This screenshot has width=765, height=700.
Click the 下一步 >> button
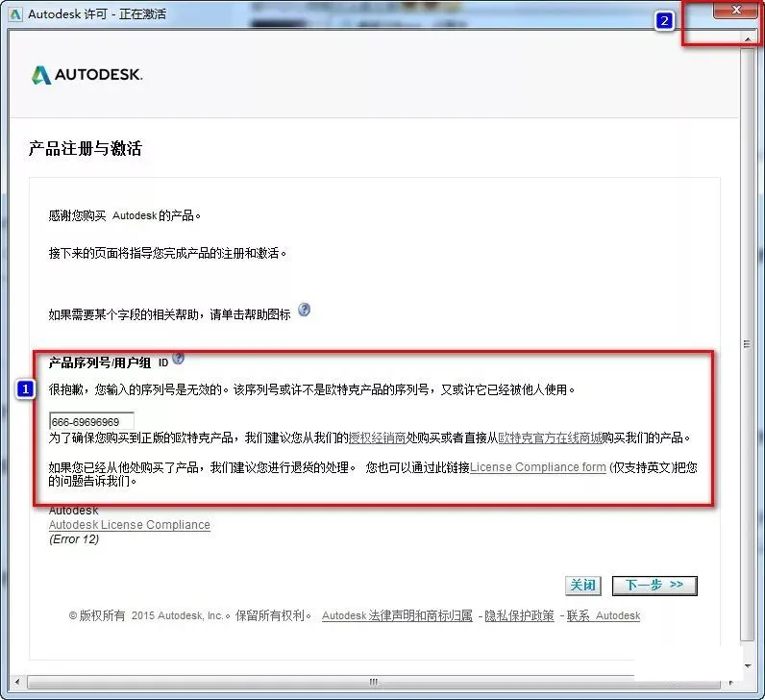tap(654, 586)
